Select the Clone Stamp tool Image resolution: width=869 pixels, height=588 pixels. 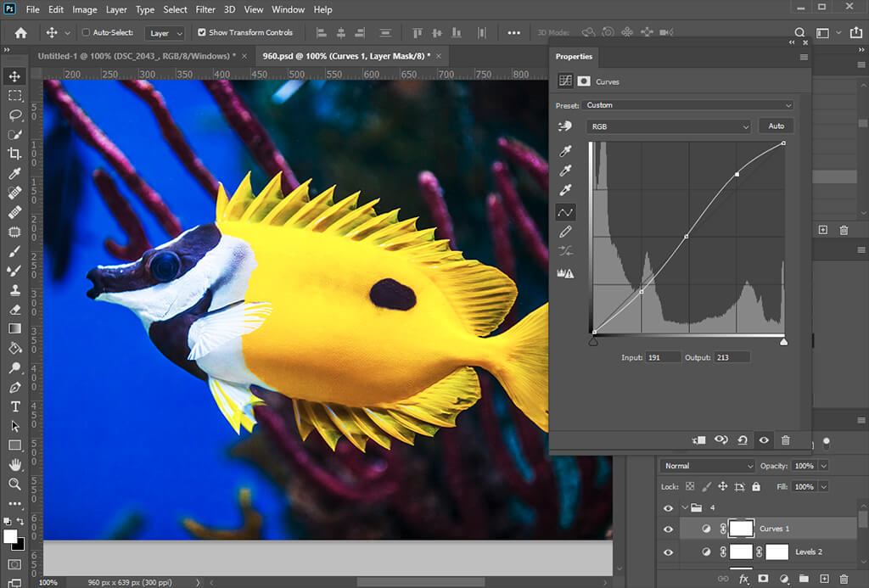15,290
